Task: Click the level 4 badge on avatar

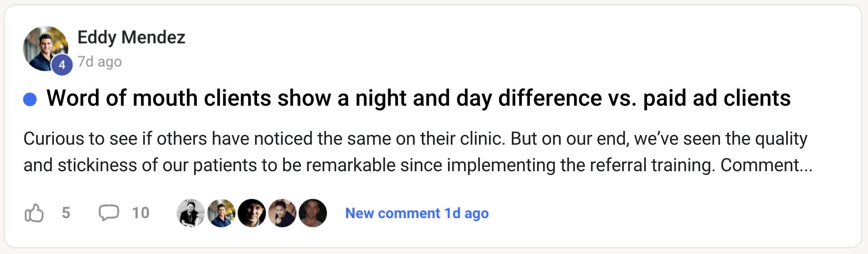Action: point(62,65)
